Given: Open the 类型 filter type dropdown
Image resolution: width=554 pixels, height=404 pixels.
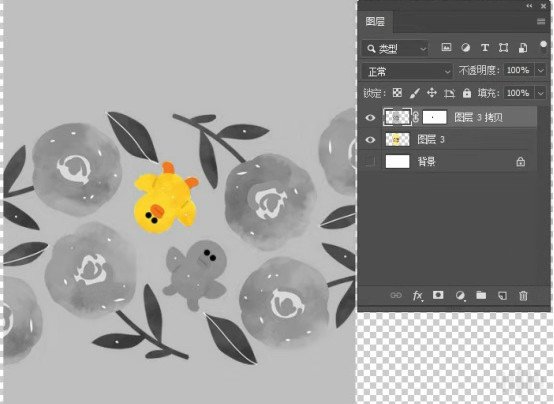Looking at the screenshot, I should click(x=395, y=48).
